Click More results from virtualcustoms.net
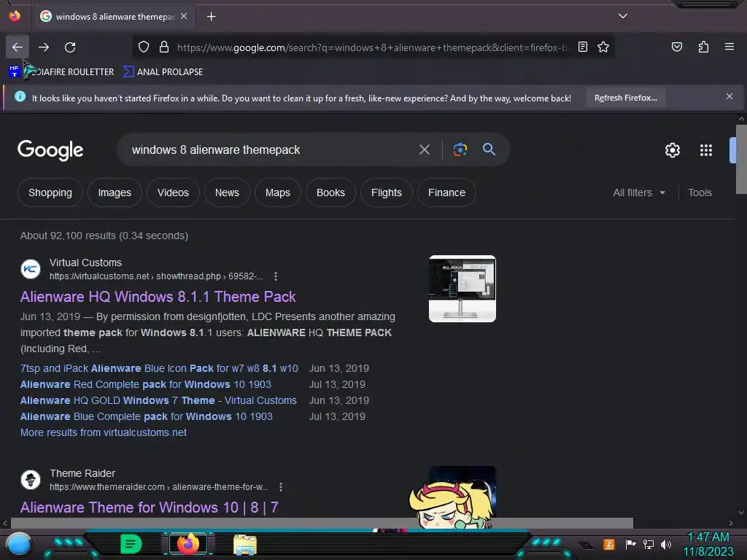The width and height of the screenshot is (747, 560). (104, 432)
